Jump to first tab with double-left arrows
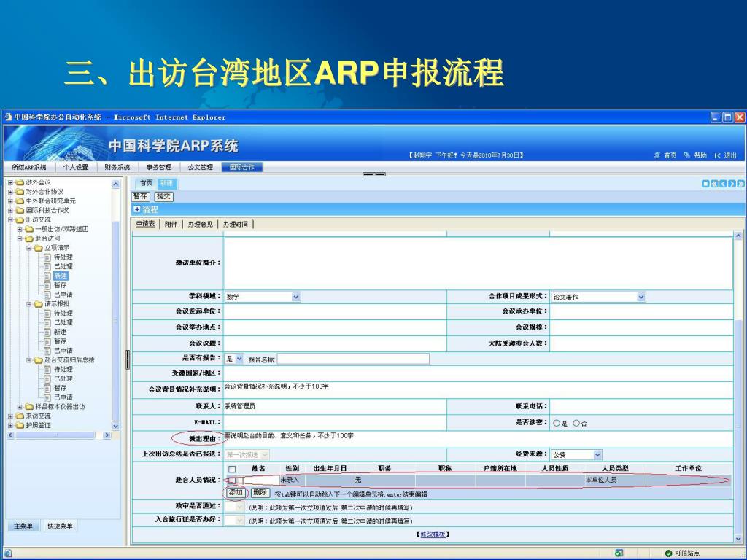This screenshot has height=560, width=747. [714, 184]
